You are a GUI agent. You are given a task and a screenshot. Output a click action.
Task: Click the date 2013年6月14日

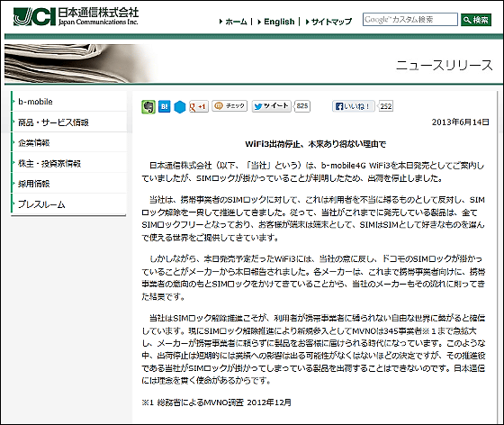point(460,122)
